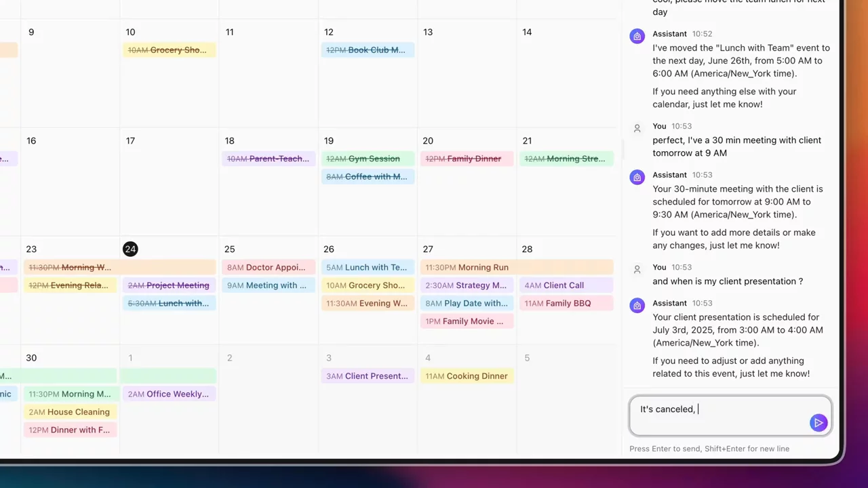The height and width of the screenshot is (488, 868).
Task: Open the 2:30AM Strategy Meeting event
Action: 467,285
